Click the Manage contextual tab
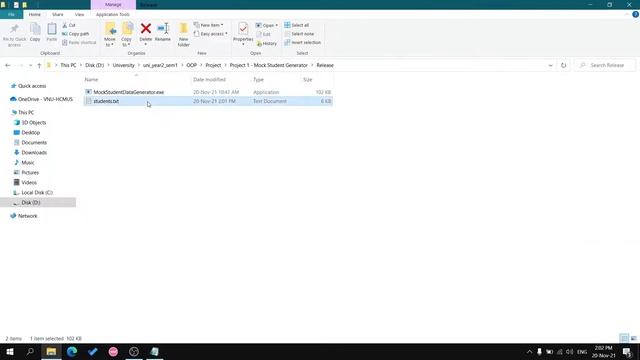Image resolution: width=640 pixels, height=360 pixels. 113,5
